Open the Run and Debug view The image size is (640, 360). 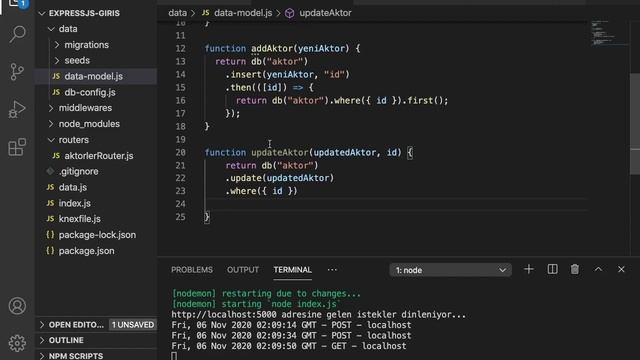point(17,109)
